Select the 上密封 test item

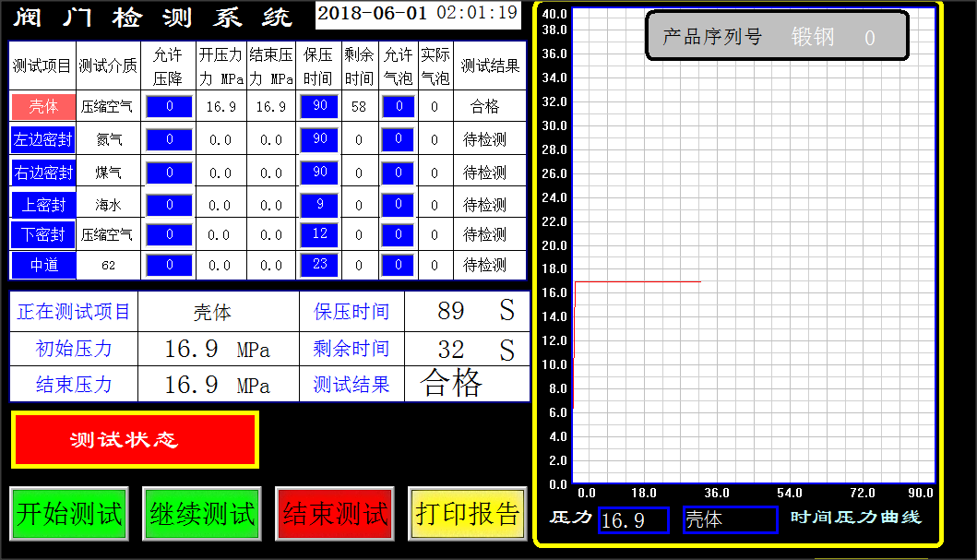(42, 203)
